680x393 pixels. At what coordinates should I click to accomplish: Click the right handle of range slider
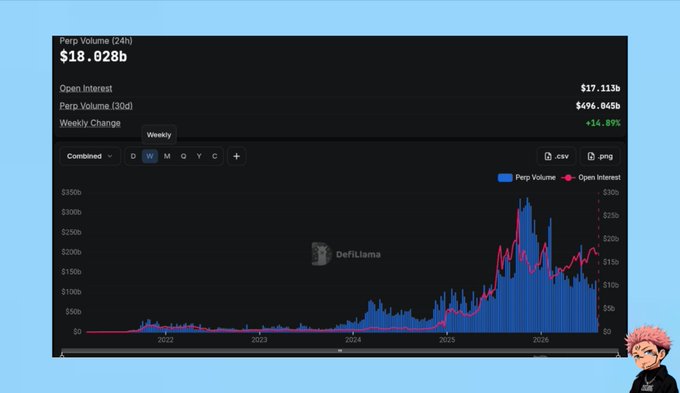click(618, 355)
